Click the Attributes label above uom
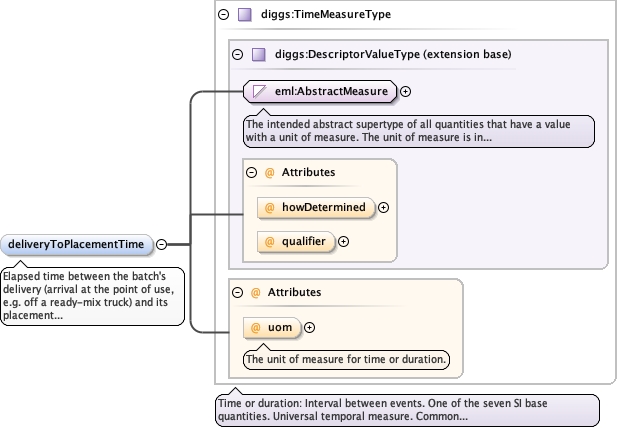This screenshot has height=430, width=618. [x=294, y=292]
